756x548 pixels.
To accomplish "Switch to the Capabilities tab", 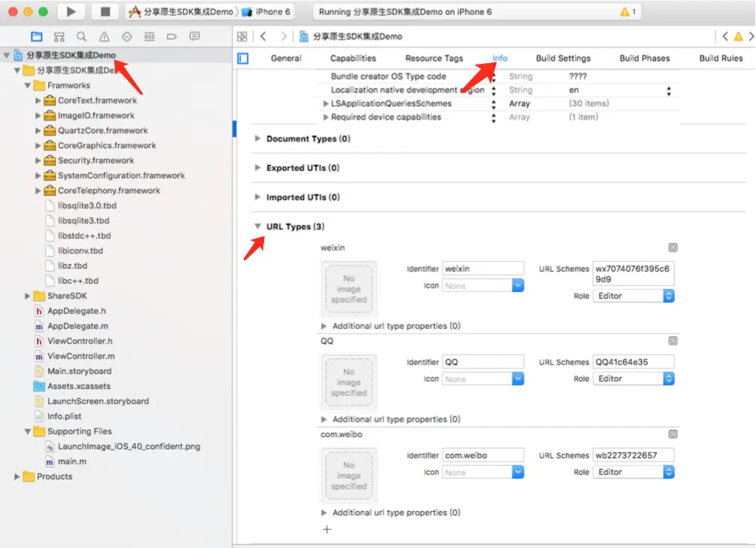I will click(x=353, y=59).
